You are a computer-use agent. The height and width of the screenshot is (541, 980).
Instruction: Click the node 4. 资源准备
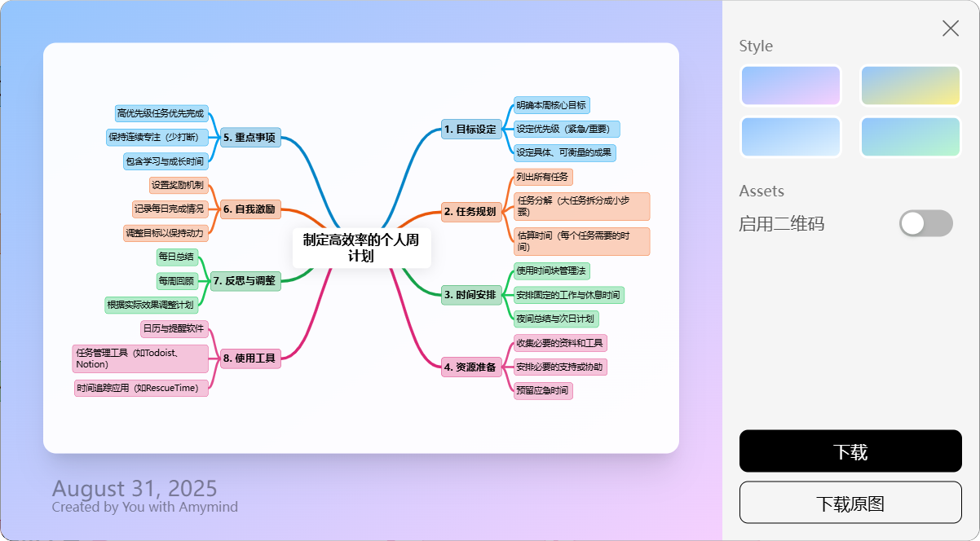click(x=471, y=367)
